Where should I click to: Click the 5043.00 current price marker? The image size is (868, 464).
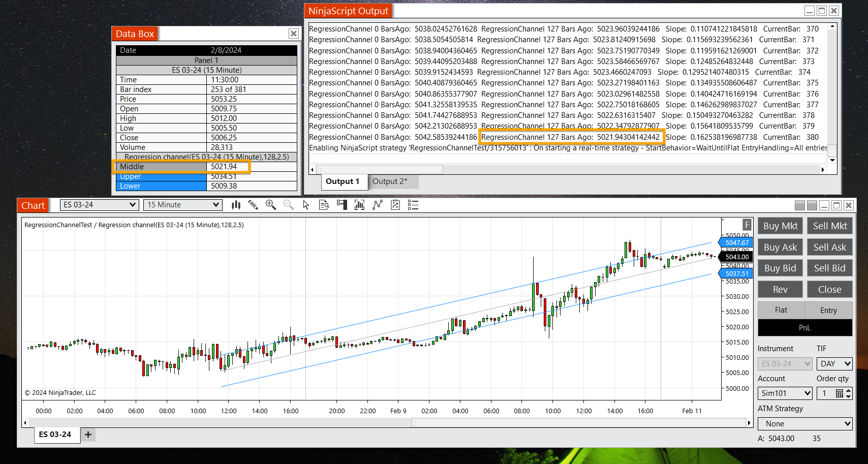(736, 257)
